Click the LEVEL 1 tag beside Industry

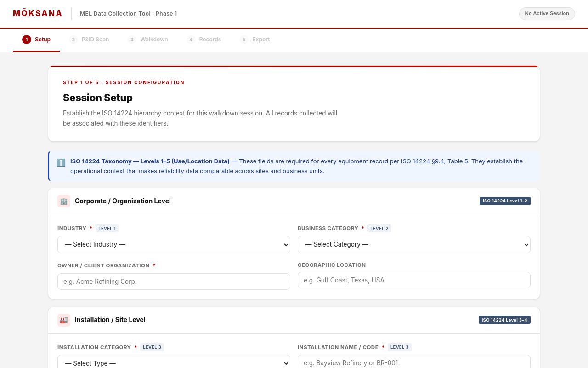coord(107,228)
